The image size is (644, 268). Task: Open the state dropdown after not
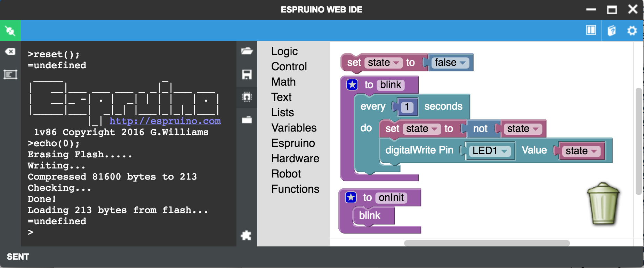[x=523, y=129]
